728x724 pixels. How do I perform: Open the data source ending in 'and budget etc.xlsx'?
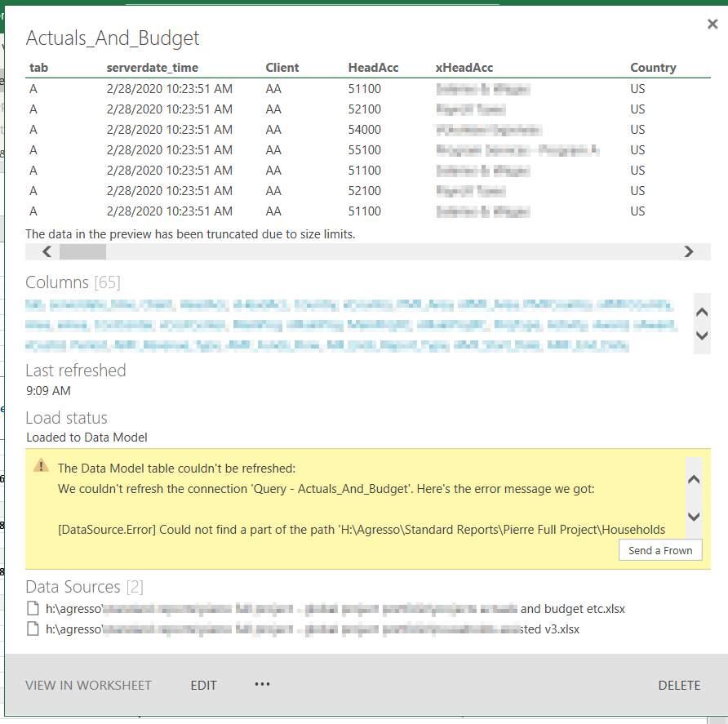click(x=335, y=608)
